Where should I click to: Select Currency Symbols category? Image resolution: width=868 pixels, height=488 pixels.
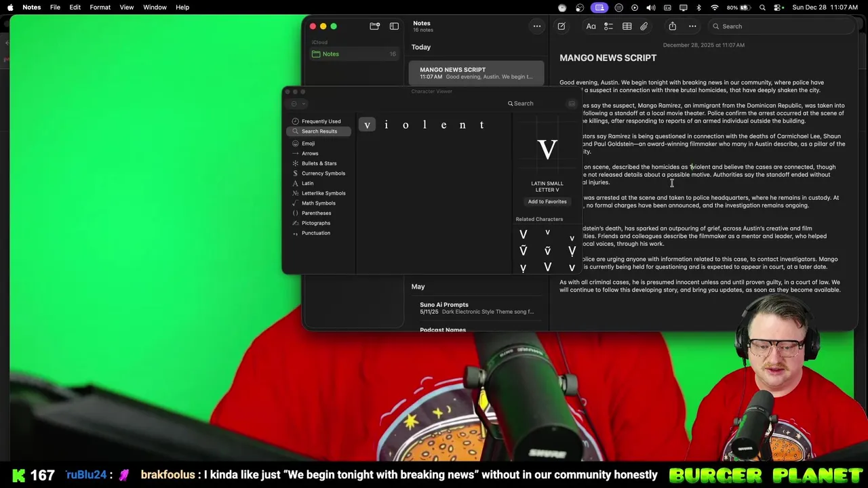click(x=319, y=174)
